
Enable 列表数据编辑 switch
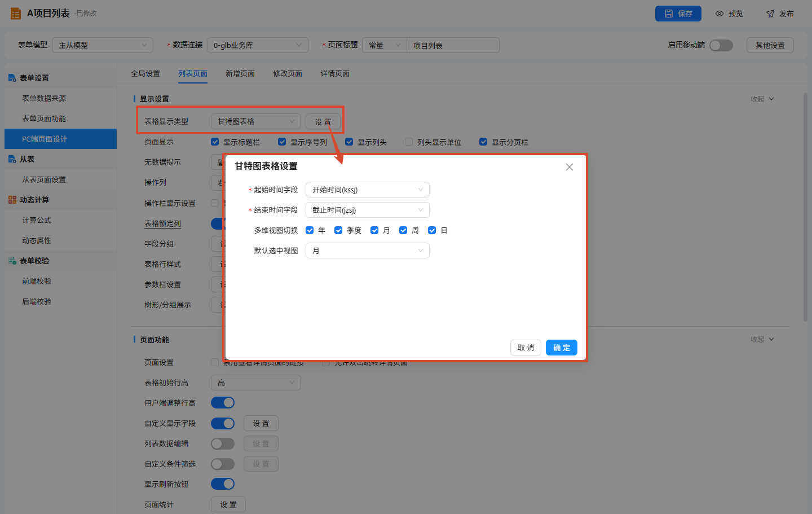(223, 443)
